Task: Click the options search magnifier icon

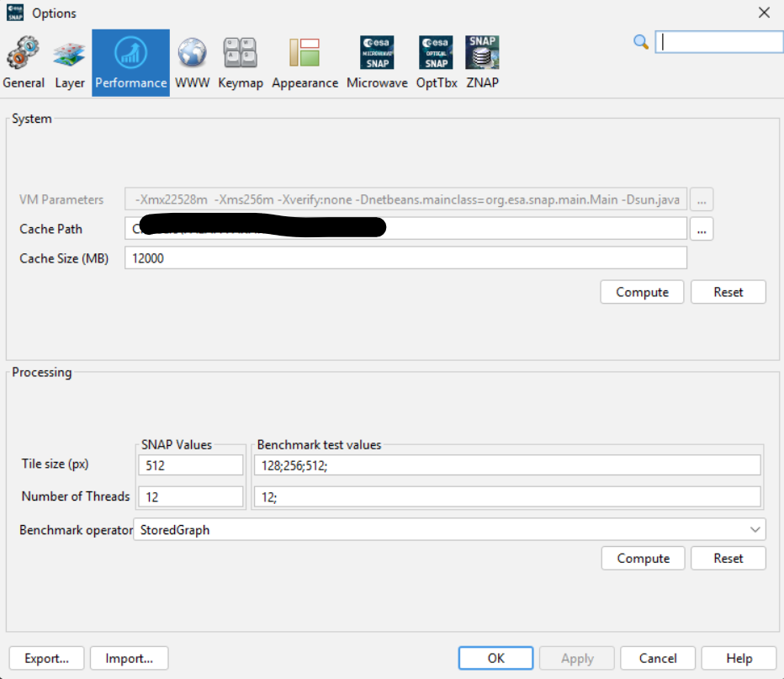Action: point(641,41)
